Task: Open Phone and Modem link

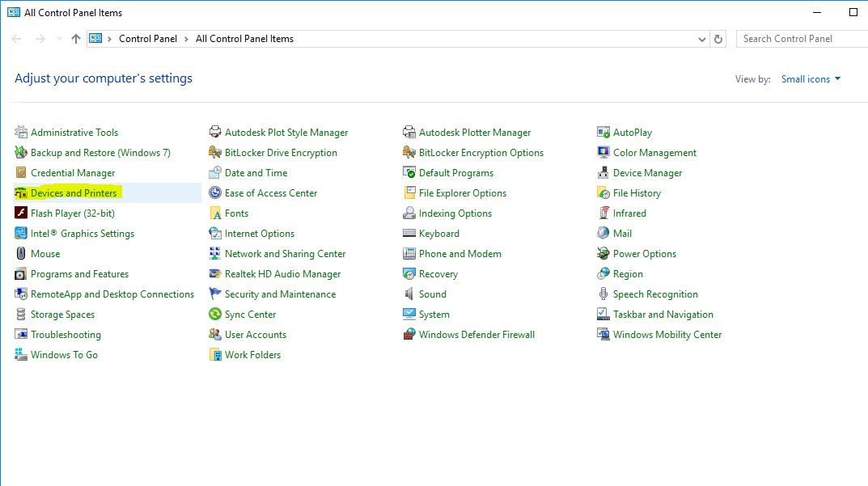Action: point(460,254)
